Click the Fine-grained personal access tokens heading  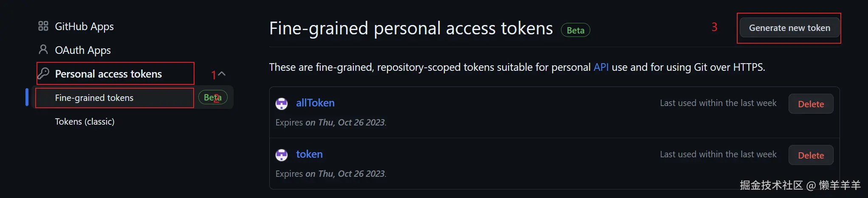coord(411,28)
